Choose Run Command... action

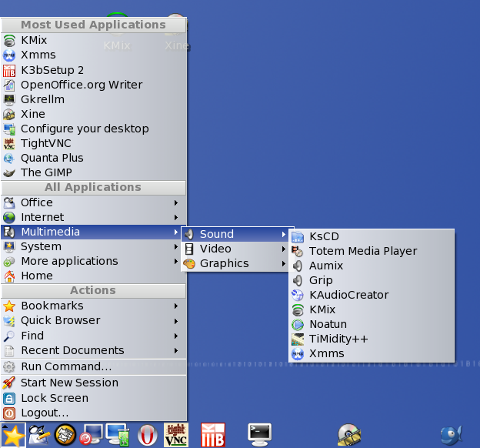pos(93,366)
